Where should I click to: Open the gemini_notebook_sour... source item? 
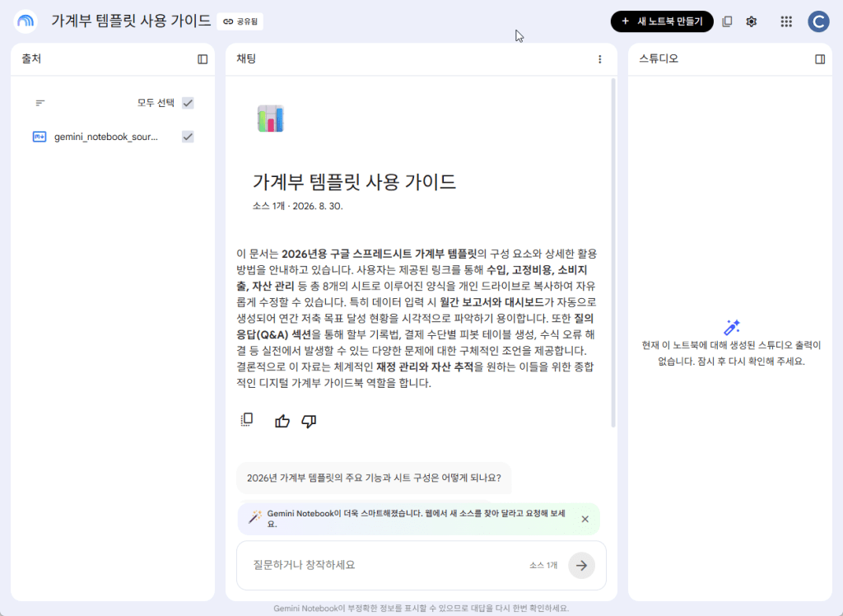coord(106,137)
